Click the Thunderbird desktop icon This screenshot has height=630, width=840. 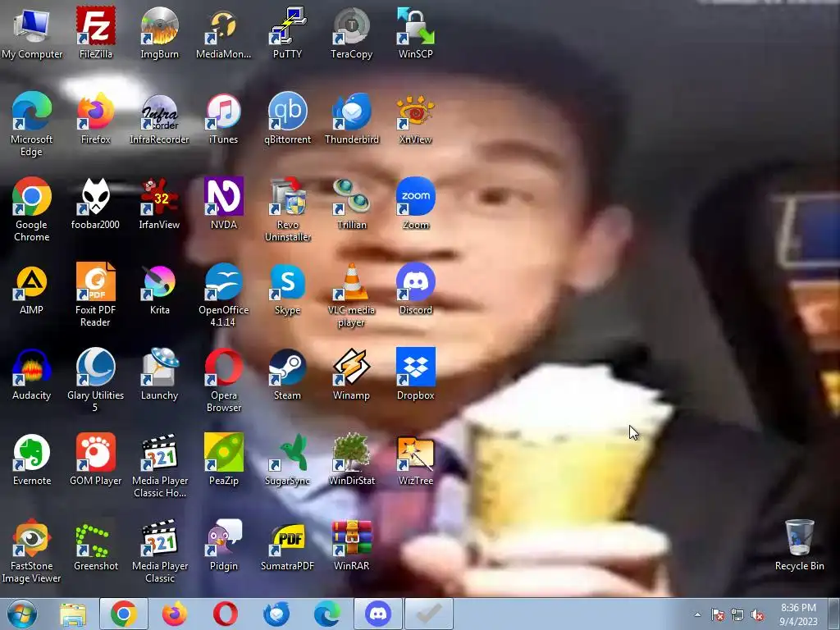coord(351,118)
